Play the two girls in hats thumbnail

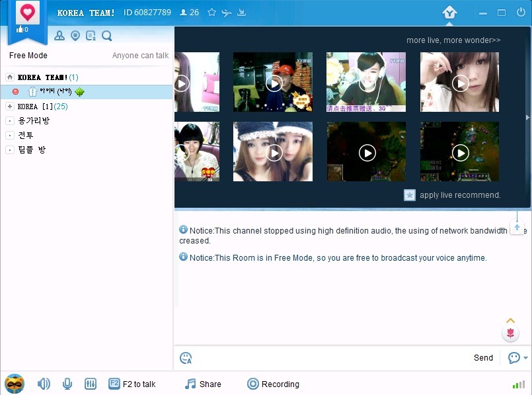click(273, 152)
